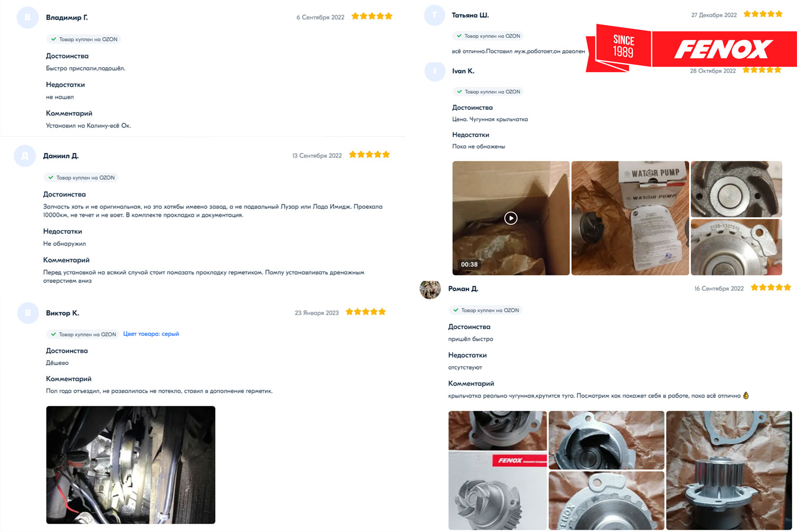Click Роман Д. purchased on OZON badge
This screenshot has width=797, height=532.
coord(486,310)
